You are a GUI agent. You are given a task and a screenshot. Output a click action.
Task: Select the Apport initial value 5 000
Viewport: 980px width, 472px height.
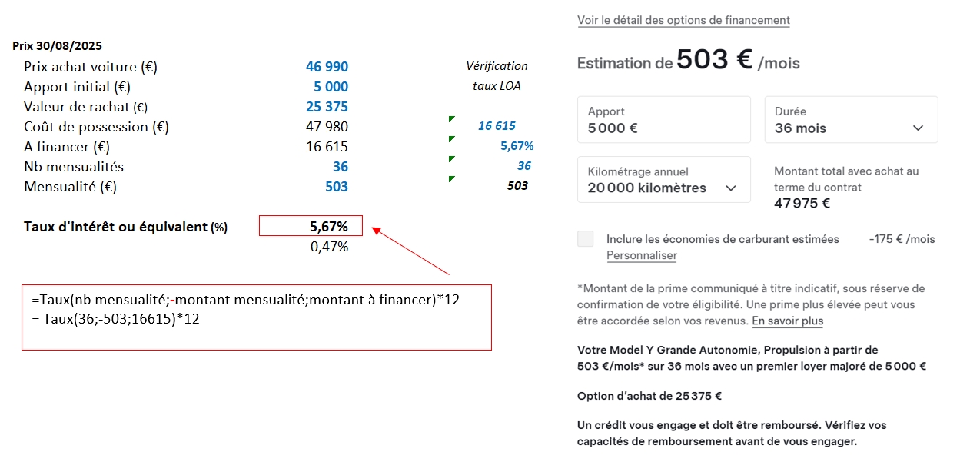click(x=331, y=87)
